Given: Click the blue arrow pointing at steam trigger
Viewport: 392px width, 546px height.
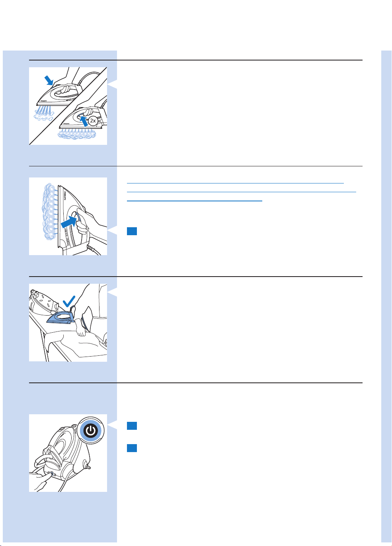Looking at the screenshot, I should [69, 220].
